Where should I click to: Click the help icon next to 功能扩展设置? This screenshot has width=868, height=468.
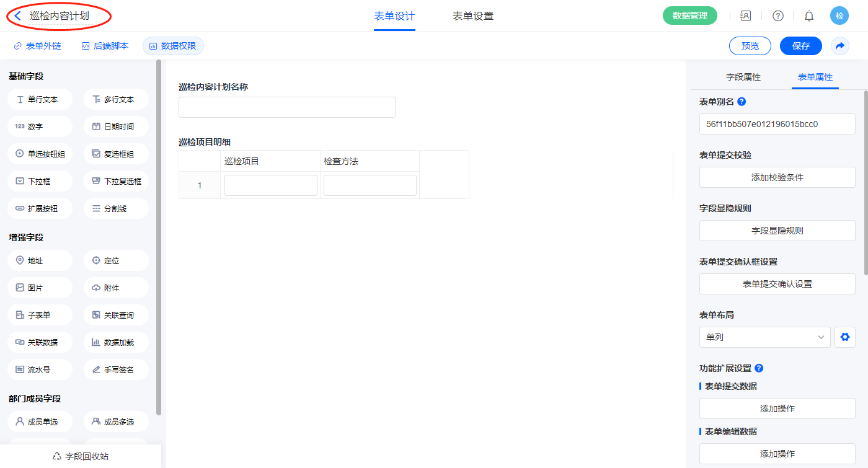point(759,368)
